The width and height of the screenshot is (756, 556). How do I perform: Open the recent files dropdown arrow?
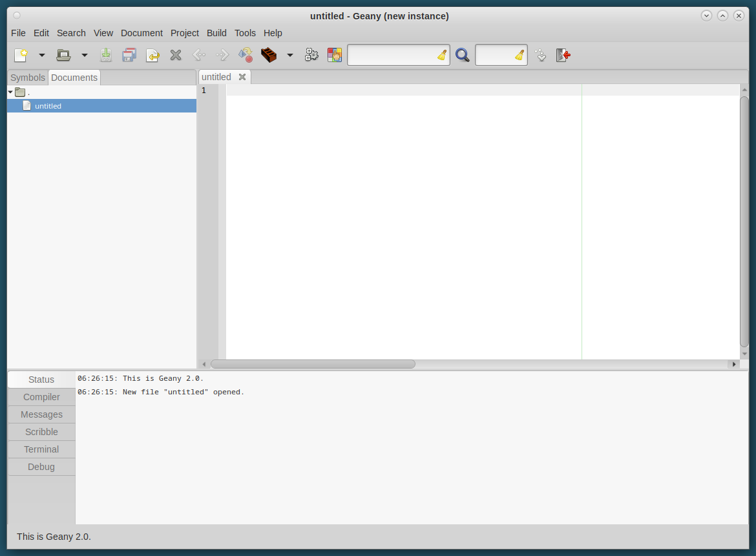85,55
